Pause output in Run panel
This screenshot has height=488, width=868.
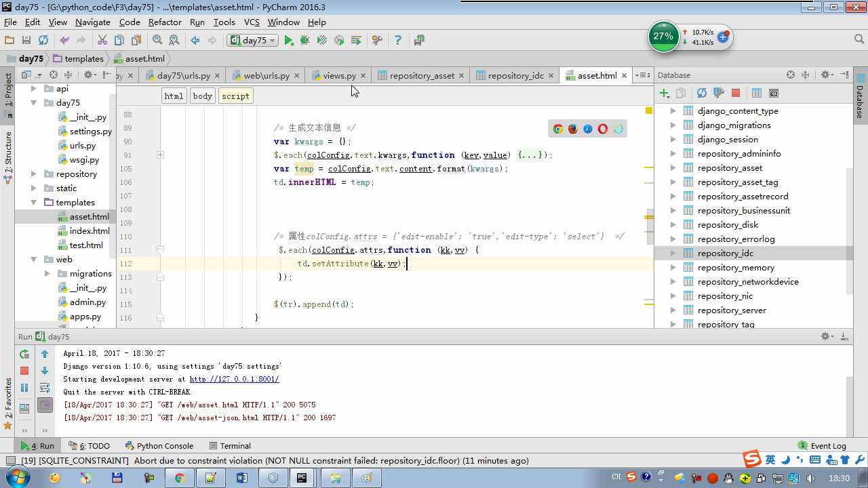tap(24, 388)
